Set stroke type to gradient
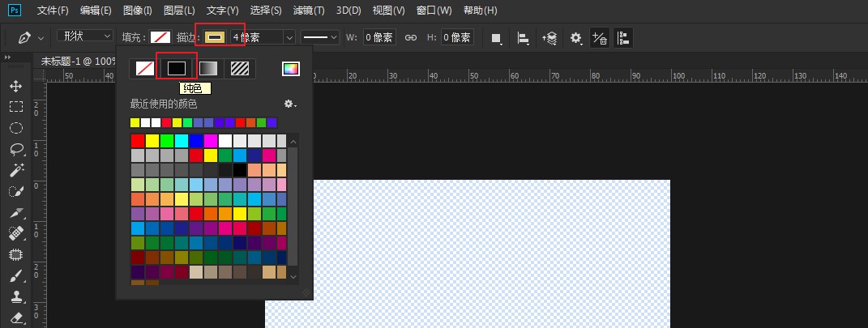The height and width of the screenshot is (328, 868). coord(208,69)
